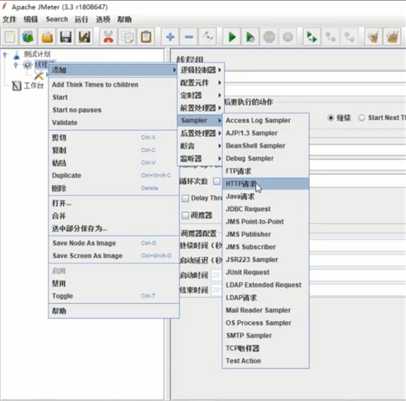The width and height of the screenshot is (406, 401).
Task: Select the Start Next Thread Loop radio button
Action: point(362,118)
